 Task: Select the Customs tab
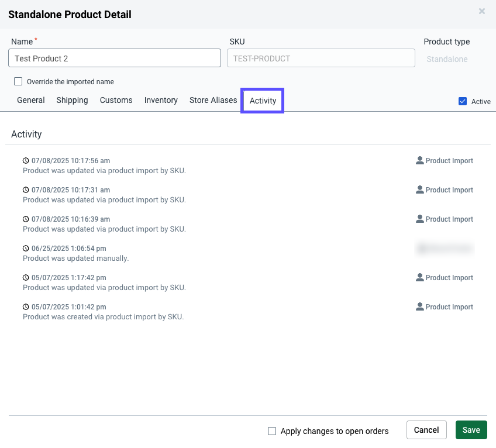(116, 100)
